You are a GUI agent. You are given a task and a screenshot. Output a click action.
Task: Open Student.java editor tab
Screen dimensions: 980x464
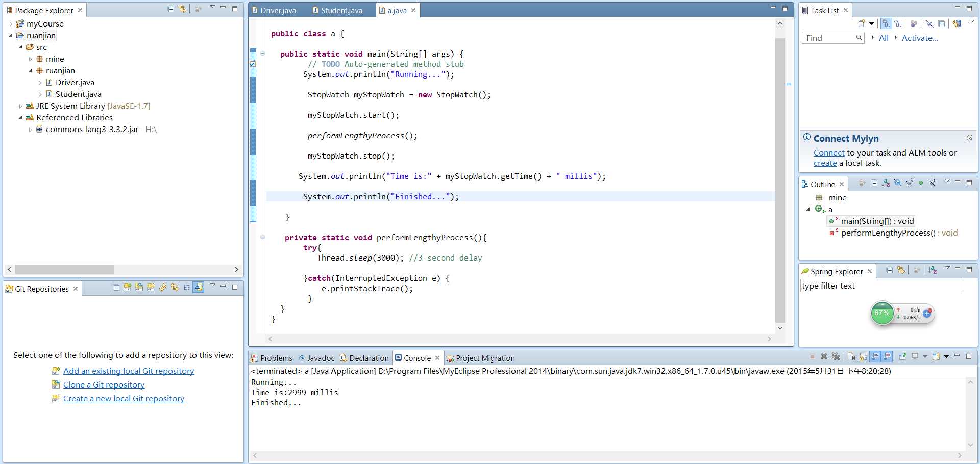click(x=337, y=10)
